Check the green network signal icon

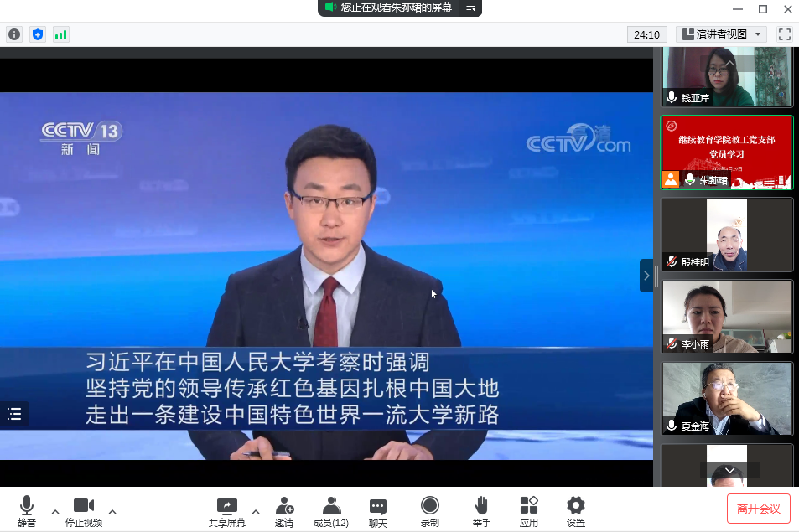[60, 34]
